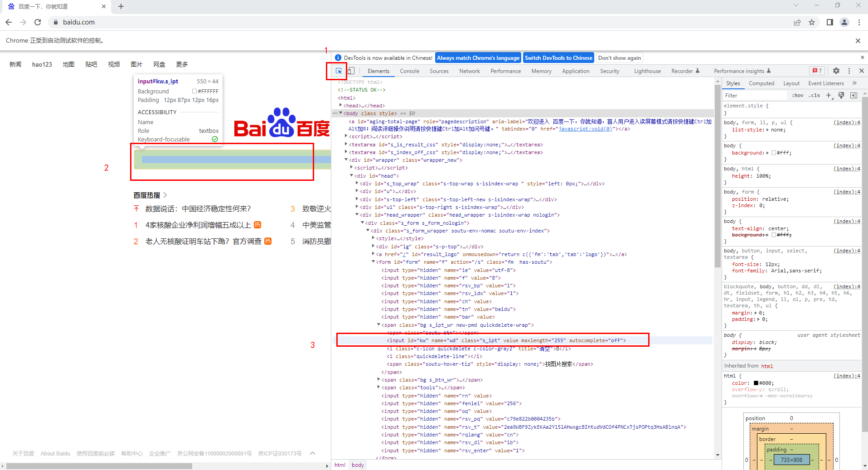868x470 pixels.
Task: Show the Event Listeners tab
Action: coord(826,83)
